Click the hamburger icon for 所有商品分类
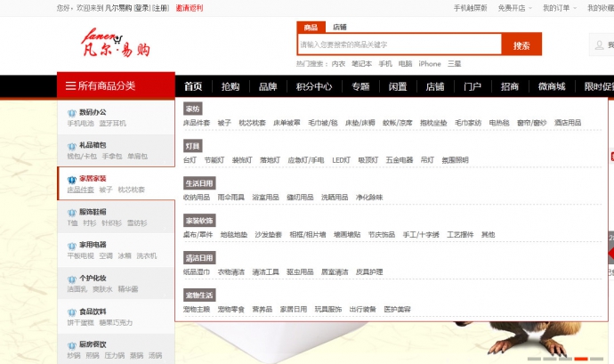Screen dimensions: 614x364 (70, 85)
